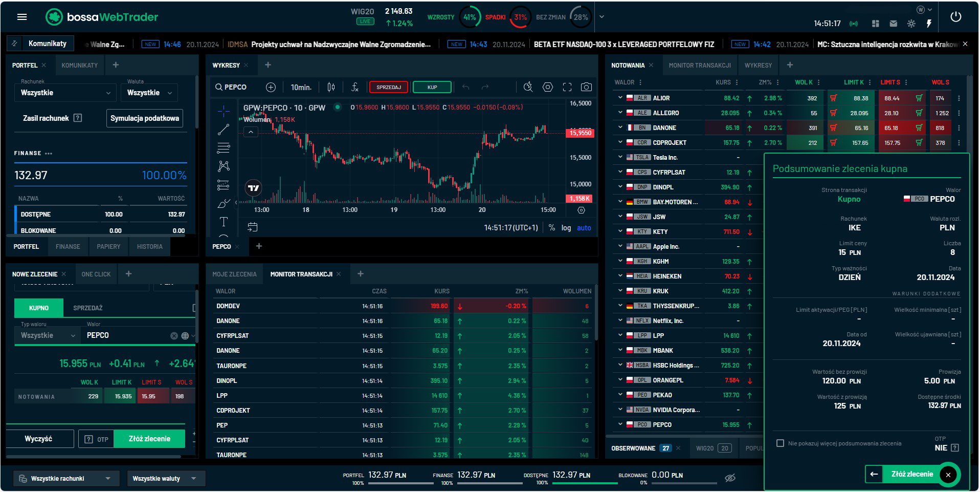The image size is (980, 492).
Task: Toggle the percent scale on chart
Action: [x=551, y=228]
